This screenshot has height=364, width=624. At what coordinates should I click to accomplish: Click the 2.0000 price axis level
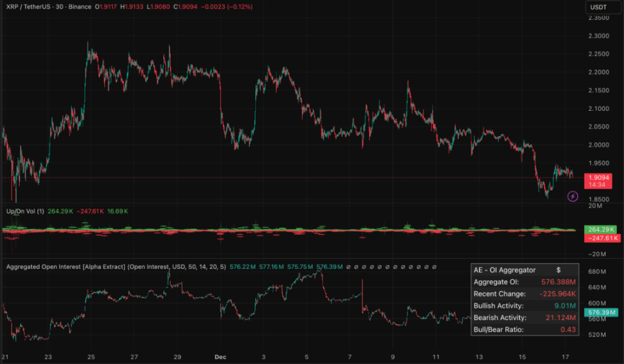(x=598, y=145)
